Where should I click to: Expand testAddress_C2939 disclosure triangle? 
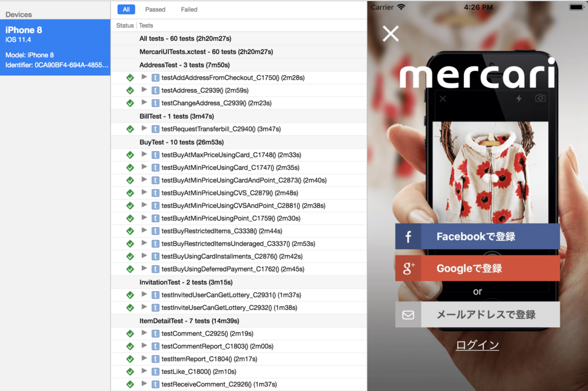[x=144, y=90]
